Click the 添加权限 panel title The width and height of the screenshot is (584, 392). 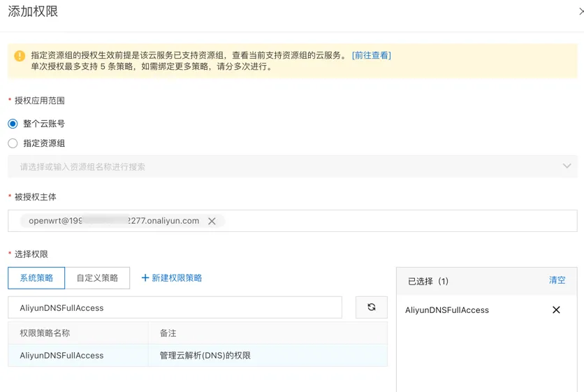pyautogui.click(x=33, y=11)
